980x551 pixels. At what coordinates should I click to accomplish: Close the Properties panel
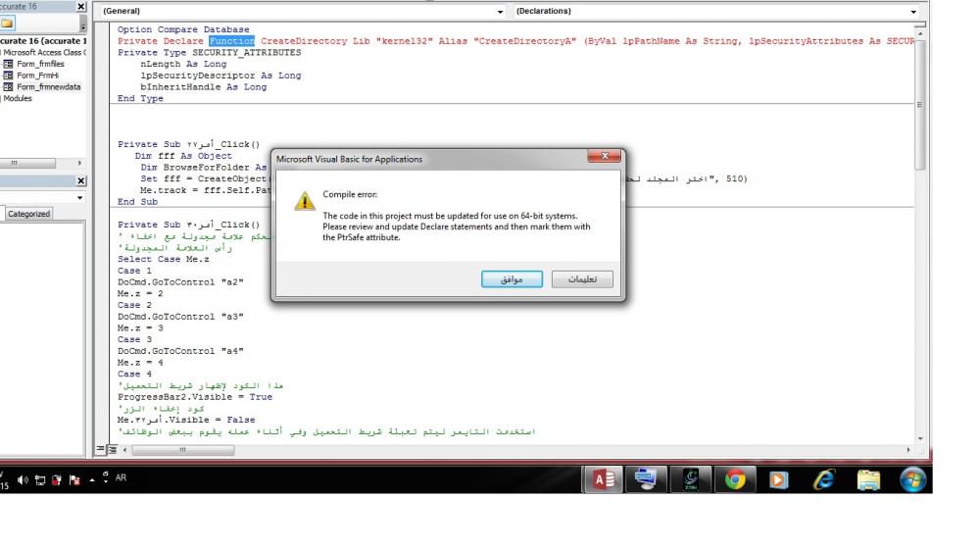[81, 180]
